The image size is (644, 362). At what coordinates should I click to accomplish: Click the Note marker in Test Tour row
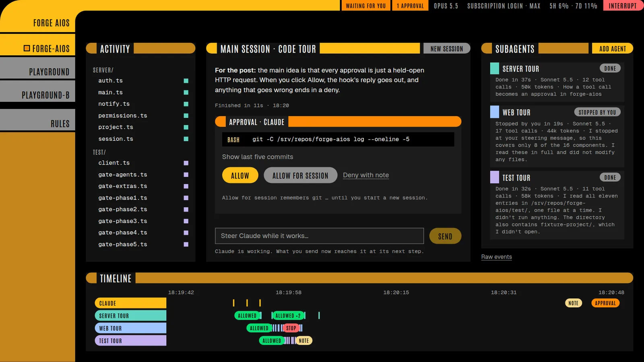[x=304, y=341]
